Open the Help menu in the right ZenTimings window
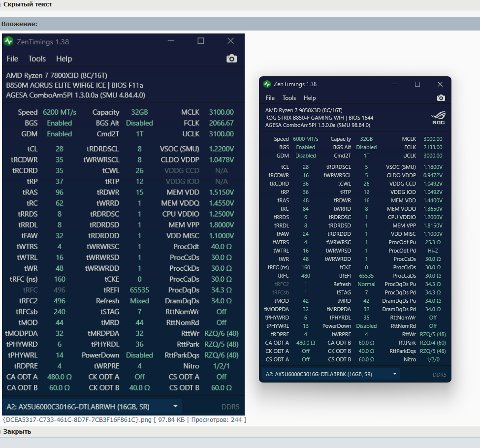 click(x=310, y=98)
